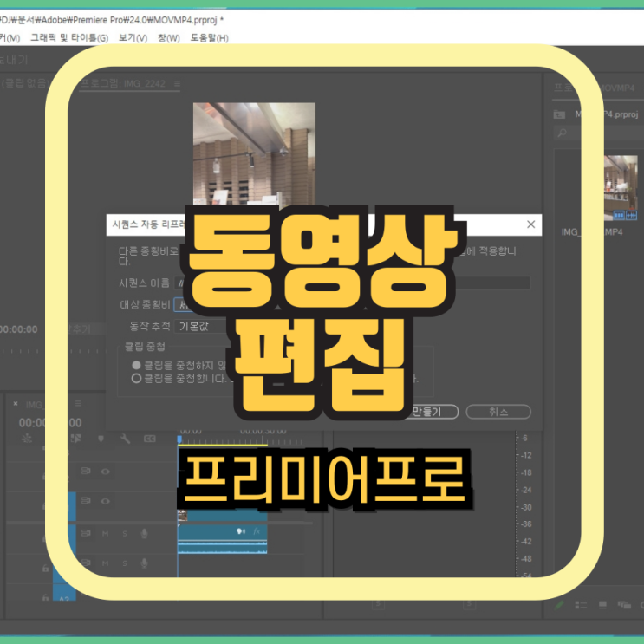Switch project panel to icon view

pos(602,605)
